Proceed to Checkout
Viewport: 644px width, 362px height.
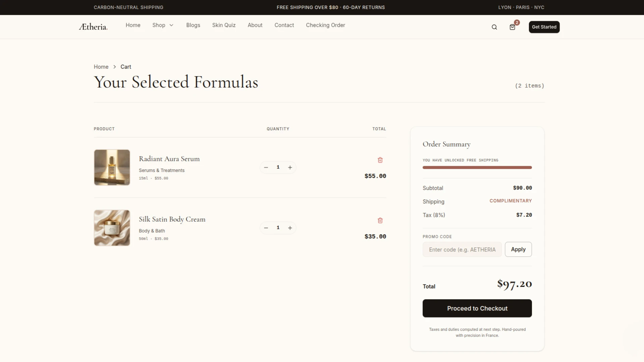pyautogui.click(x=477, y=308)
